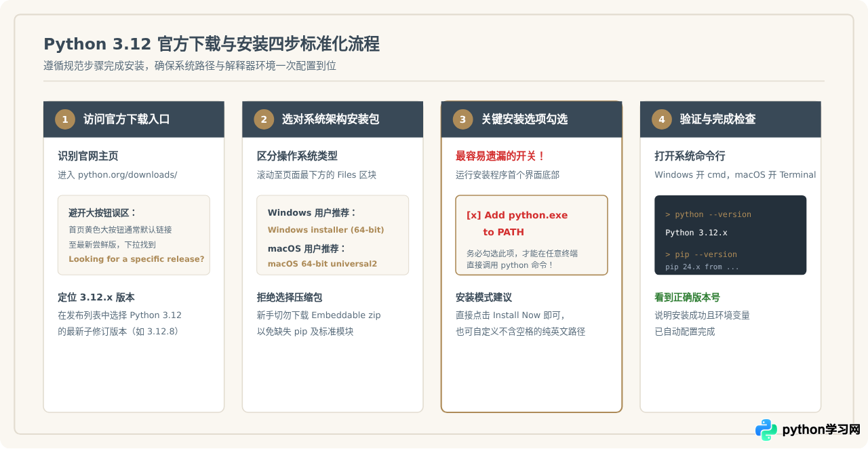Image resolution: width=868 pixels, height=449 pixels.
Task: Click the heading '区分操作系统类型'
Action: (297, 156)
